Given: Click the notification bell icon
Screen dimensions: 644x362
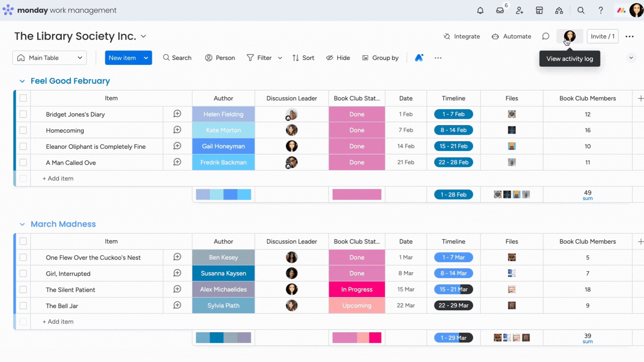Looking at the screenshot, I should pyautogui.click(x=480, y=10).
